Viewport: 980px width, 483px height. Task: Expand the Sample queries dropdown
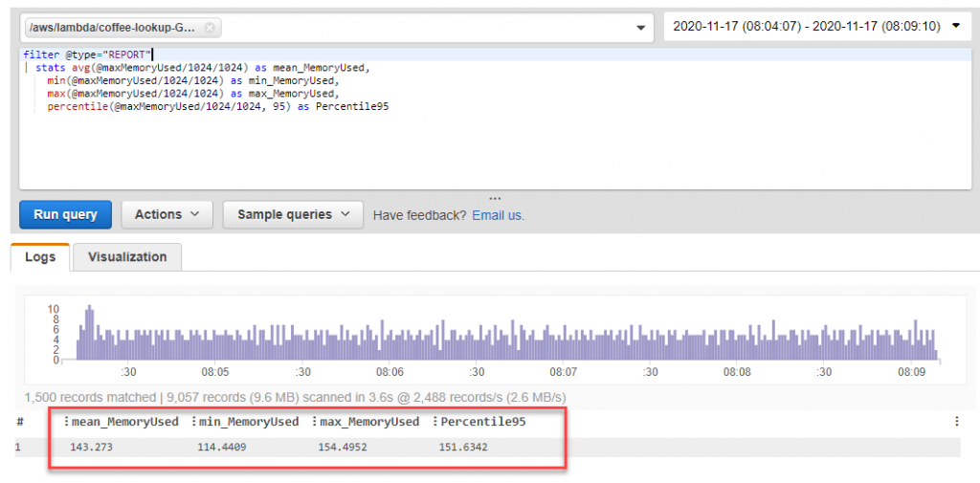(293, 214)
